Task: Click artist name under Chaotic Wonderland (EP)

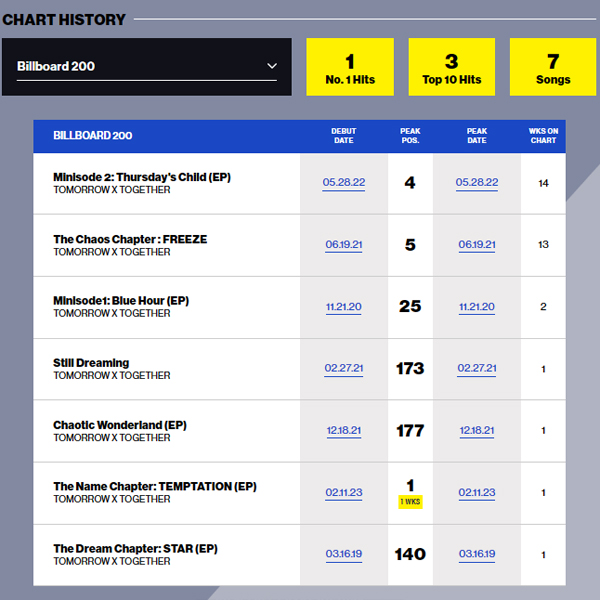Action: pyautogui.click(x=112, y=437)
